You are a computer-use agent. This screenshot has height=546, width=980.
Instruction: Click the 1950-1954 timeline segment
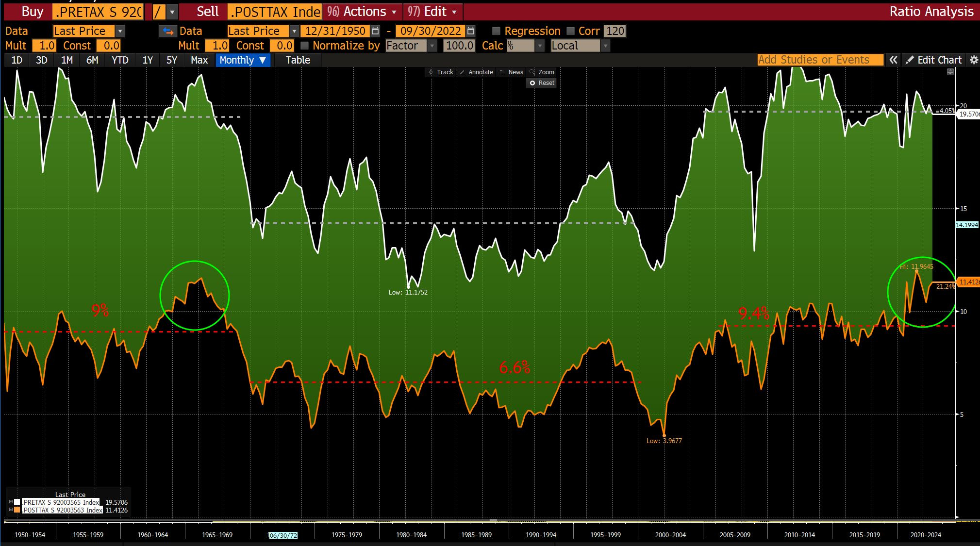30,535
